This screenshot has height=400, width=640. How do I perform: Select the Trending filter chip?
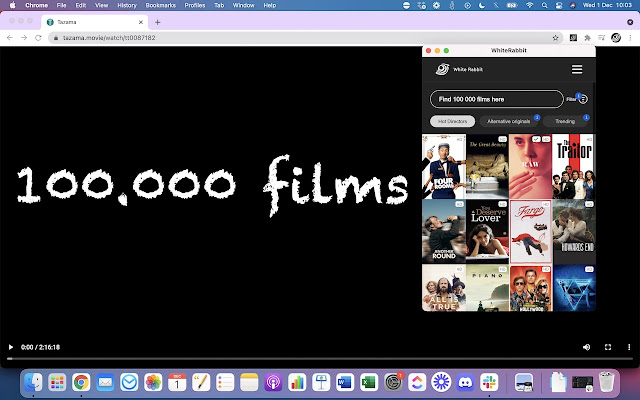[x=566, y=121]
